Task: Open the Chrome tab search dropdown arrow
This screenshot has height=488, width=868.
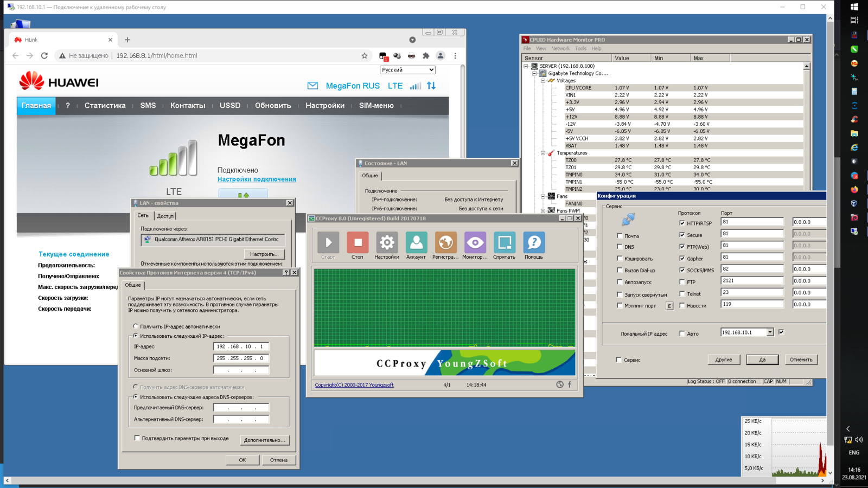Action: pyautogui.click(x=412, y=40)
